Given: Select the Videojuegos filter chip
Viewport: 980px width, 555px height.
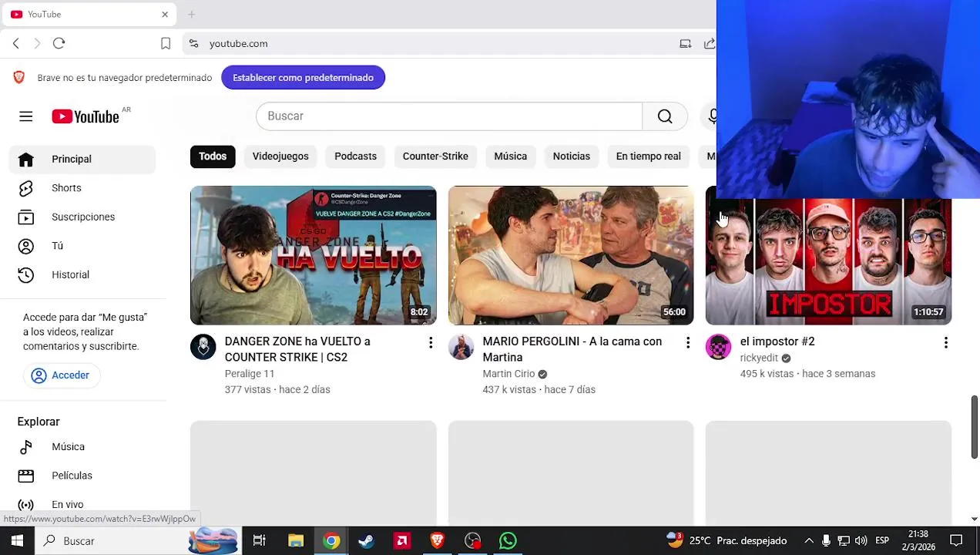Looking at the screenshot, I should pos(280,156).
